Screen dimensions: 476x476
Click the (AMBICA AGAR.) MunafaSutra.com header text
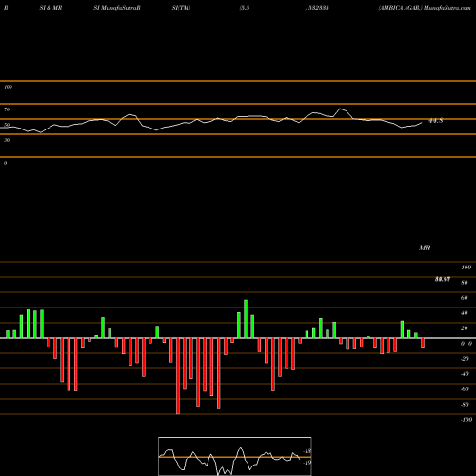tap(425, 8)
